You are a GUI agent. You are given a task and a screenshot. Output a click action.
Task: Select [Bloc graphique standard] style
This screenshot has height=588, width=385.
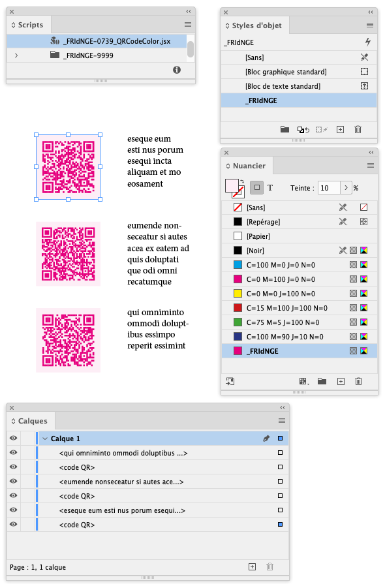point(299,72)
